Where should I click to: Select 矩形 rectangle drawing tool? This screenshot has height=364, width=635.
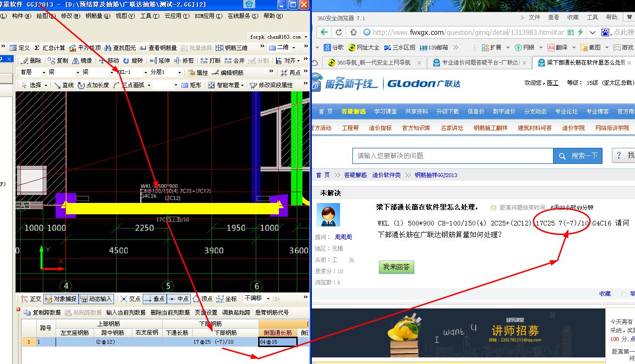pyautogui.click(x=191, y=85)
